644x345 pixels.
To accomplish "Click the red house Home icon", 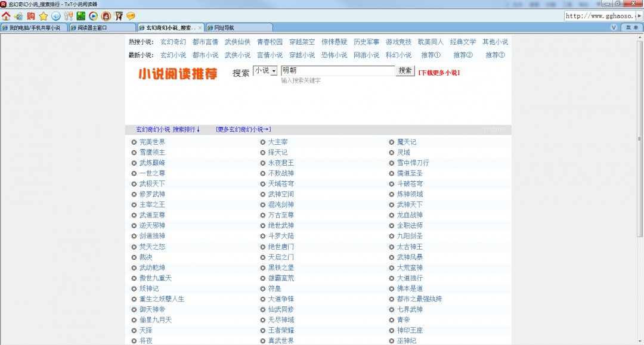I will coord(6,16).
